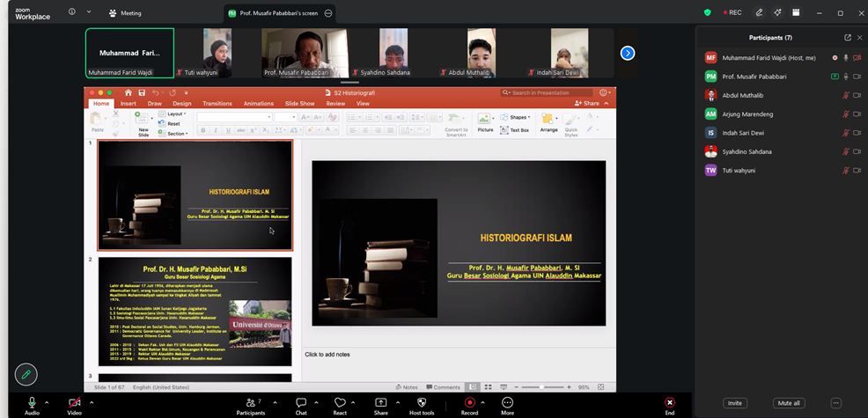This screenshot has width=868, height=418.
Task: Click the Invite button
Action: [x=734, y=403]
